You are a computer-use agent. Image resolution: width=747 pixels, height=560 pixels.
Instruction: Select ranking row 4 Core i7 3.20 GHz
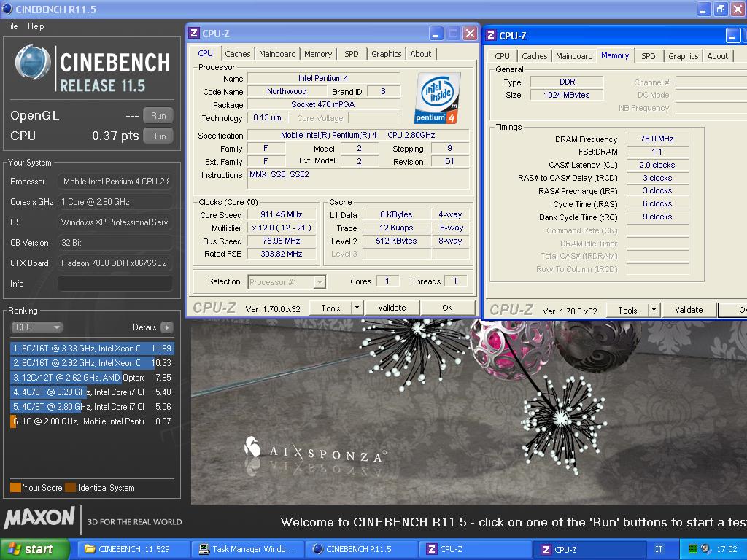click(92, 392)
